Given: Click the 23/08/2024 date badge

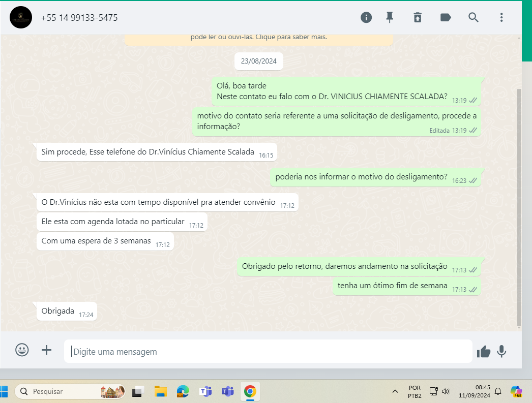Looking at the screenshot, I should (259, 61).
